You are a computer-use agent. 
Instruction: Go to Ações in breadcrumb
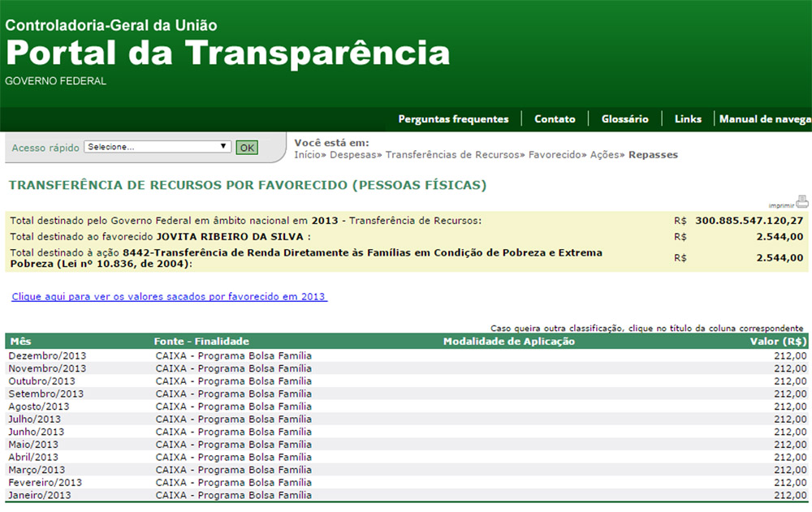(604, 155)
